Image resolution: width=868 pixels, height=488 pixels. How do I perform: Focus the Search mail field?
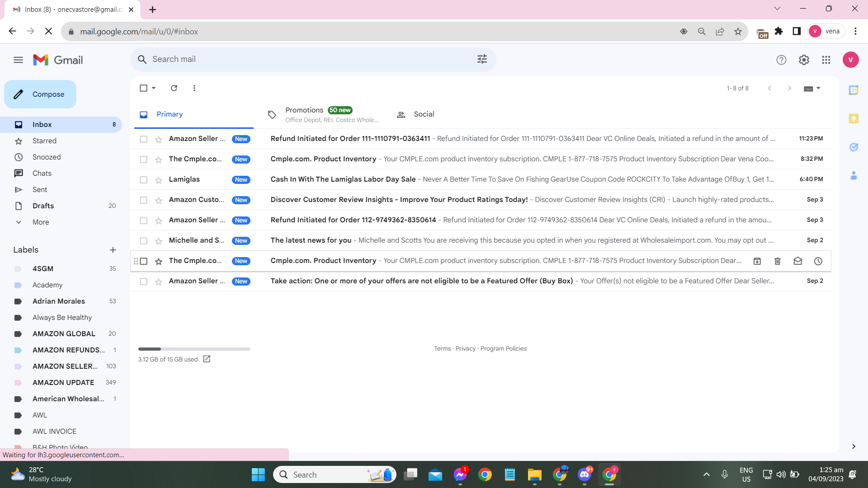(x=312, y=59)
